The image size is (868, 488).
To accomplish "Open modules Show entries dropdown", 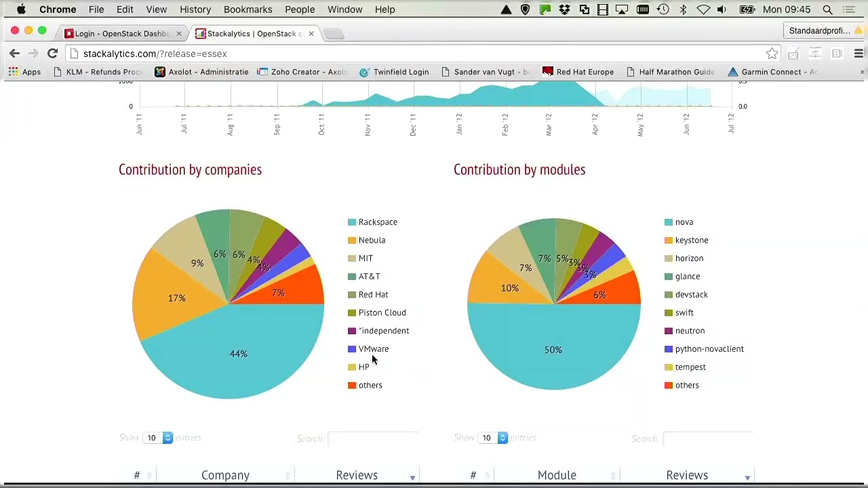I will 493,438.
